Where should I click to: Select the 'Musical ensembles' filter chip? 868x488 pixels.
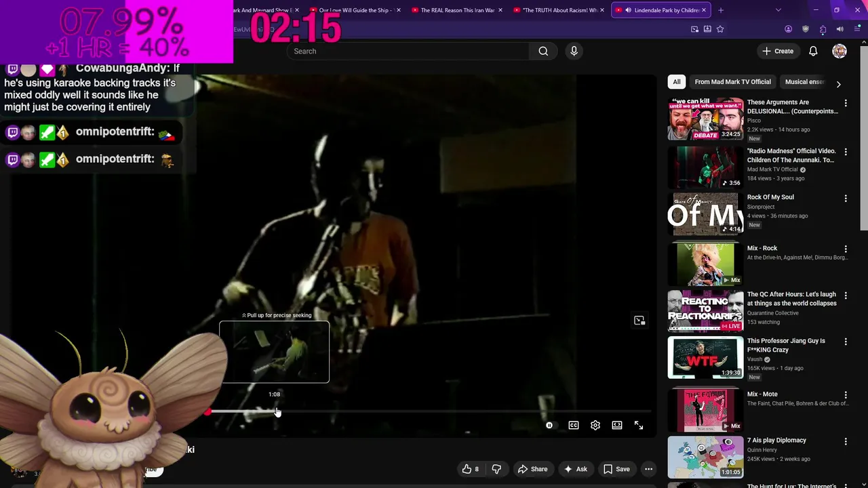[x=804, y=82]
